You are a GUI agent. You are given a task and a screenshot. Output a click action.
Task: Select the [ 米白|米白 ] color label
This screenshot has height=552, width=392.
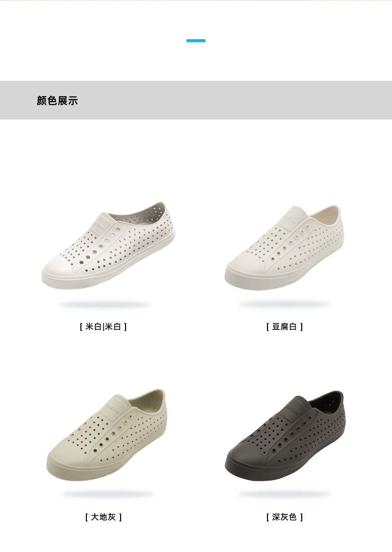pos(103,327)
